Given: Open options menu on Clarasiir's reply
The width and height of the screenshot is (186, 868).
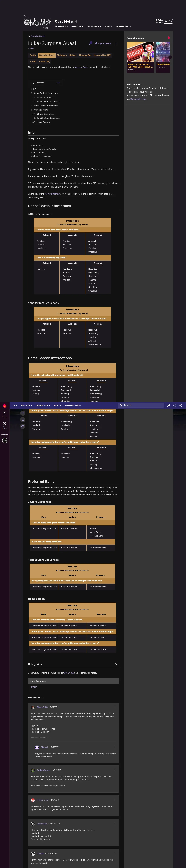Looking at the screenshot, I should pyautogui.click(x=115, y=747).
